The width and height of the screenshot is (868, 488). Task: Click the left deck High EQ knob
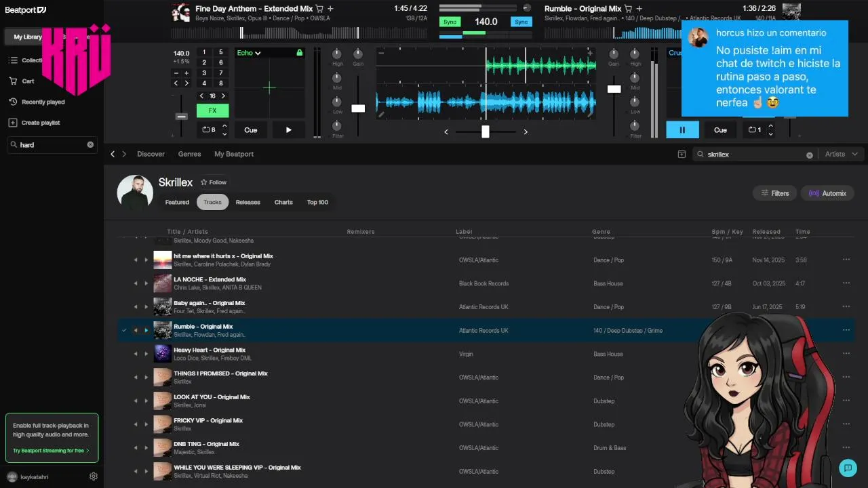337,54
